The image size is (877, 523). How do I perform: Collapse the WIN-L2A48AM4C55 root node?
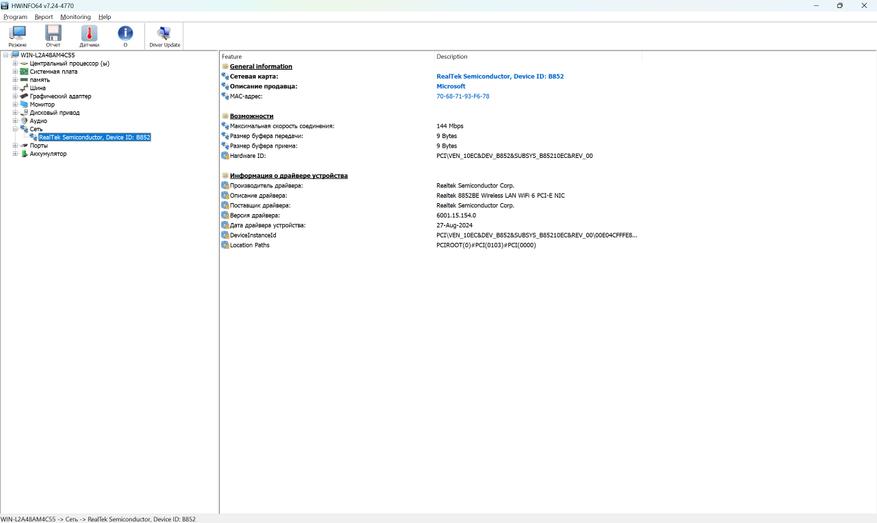[6, 55]
